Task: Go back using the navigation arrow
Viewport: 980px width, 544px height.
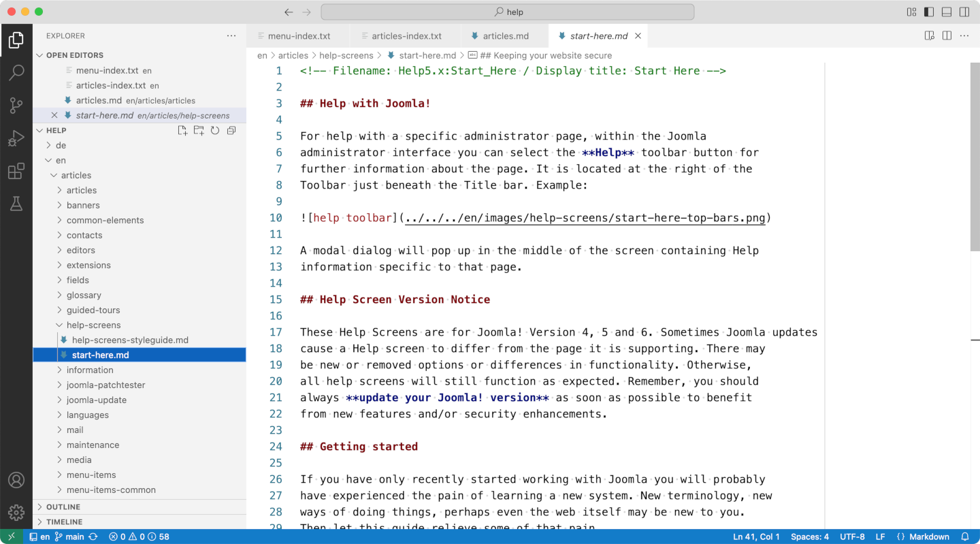Action: 289,12
